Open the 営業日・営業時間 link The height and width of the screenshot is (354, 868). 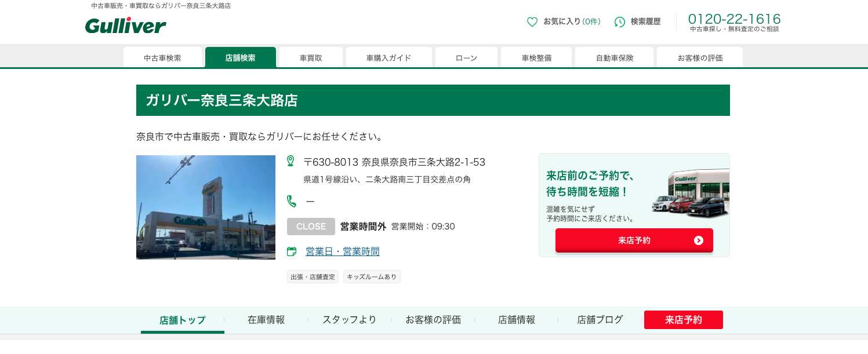click(x=343, y=251)
